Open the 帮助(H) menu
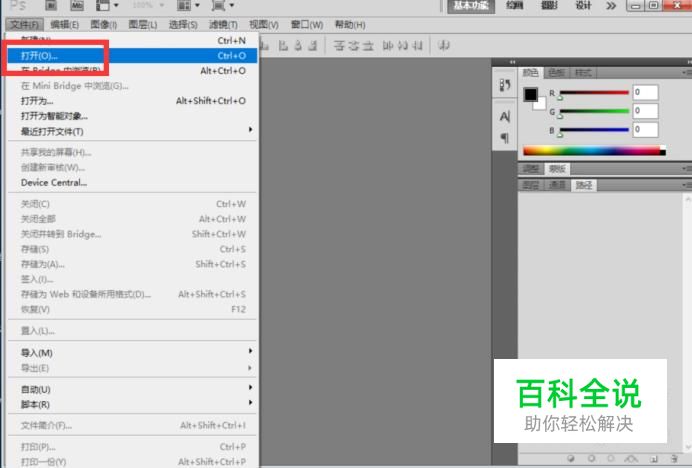The width and height of the screenshot is (692, 468). pyautogui.click(x=350, y=25)
